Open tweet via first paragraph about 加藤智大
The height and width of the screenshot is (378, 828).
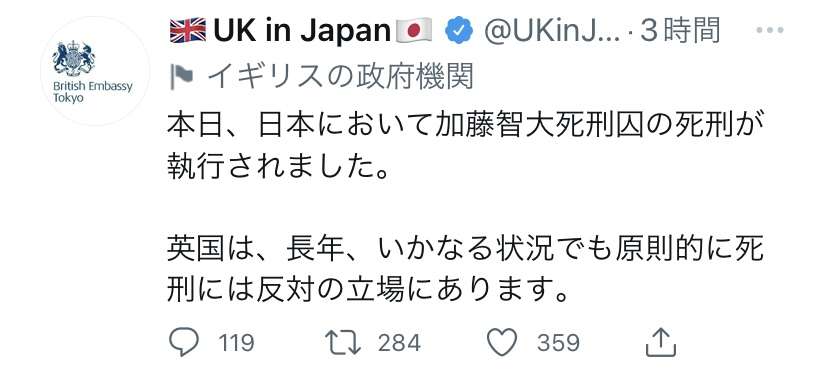466,149
